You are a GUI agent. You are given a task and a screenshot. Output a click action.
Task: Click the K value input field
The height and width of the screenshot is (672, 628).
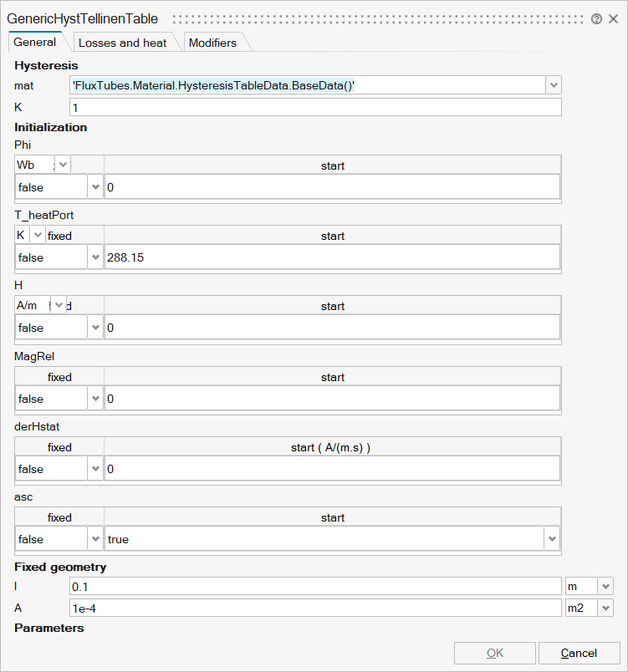(x=315, y=108)
